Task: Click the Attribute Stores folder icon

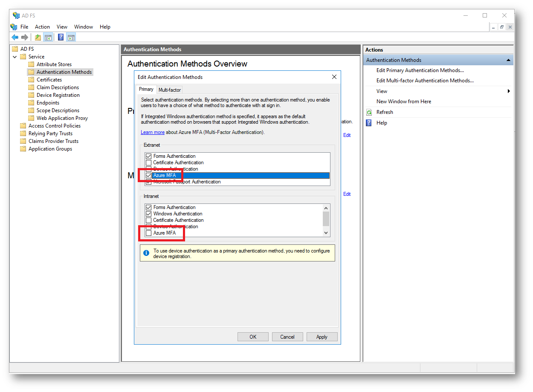Action: (31, 64)
